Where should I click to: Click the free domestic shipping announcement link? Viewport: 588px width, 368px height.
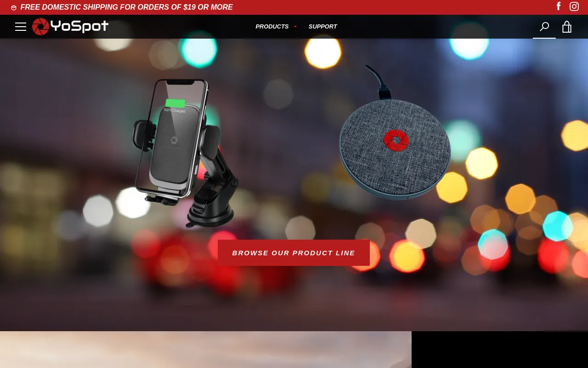[x=127, y=7]
